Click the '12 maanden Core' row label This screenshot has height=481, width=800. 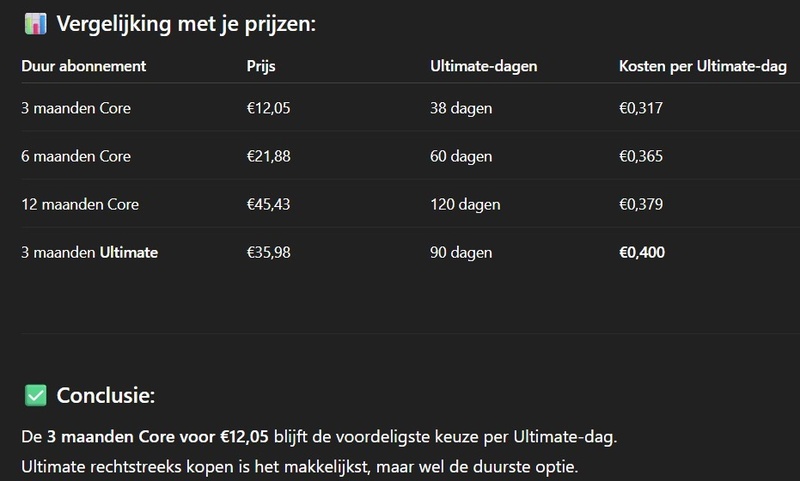click(80, 205)
